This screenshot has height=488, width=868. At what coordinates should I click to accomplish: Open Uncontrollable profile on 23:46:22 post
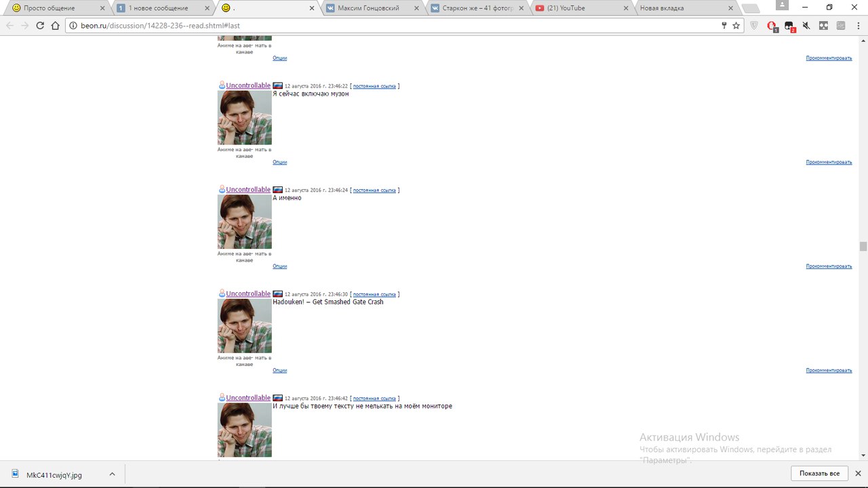(248, 85)
